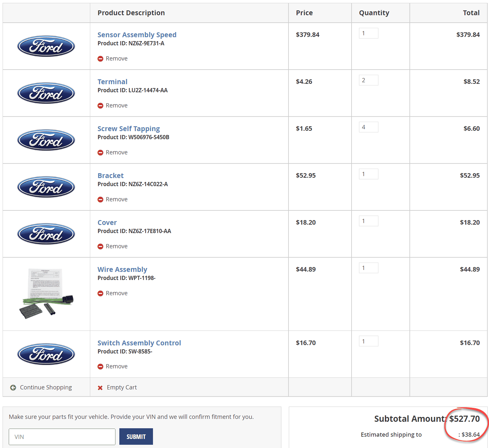This screenshot has width=489, height=448.
Task: Focus the VIN input field
Action: click(x=62, y=437)
